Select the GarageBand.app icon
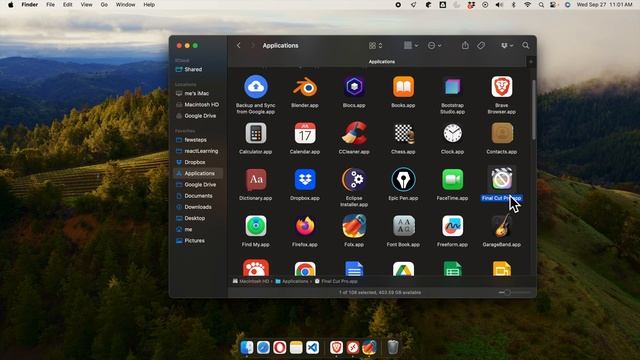640x360 pixels. (x=502, y=226)
